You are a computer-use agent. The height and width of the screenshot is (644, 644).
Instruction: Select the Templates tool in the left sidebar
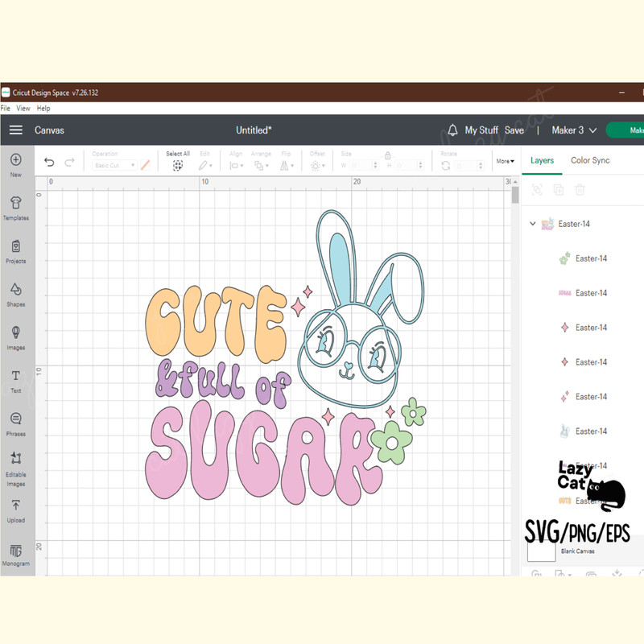click(x=16, y=206)
